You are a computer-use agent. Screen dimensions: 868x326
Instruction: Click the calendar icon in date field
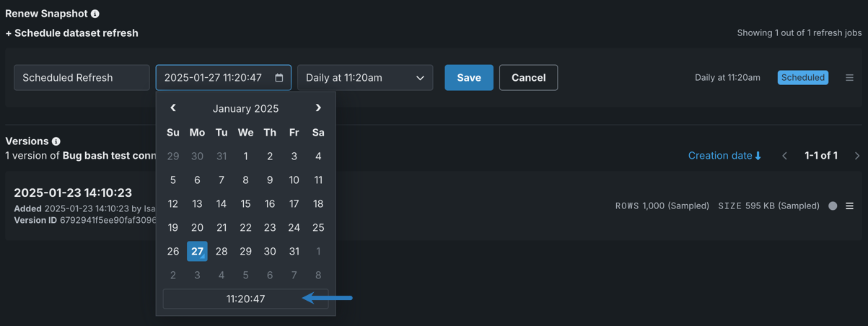(279, 78)
